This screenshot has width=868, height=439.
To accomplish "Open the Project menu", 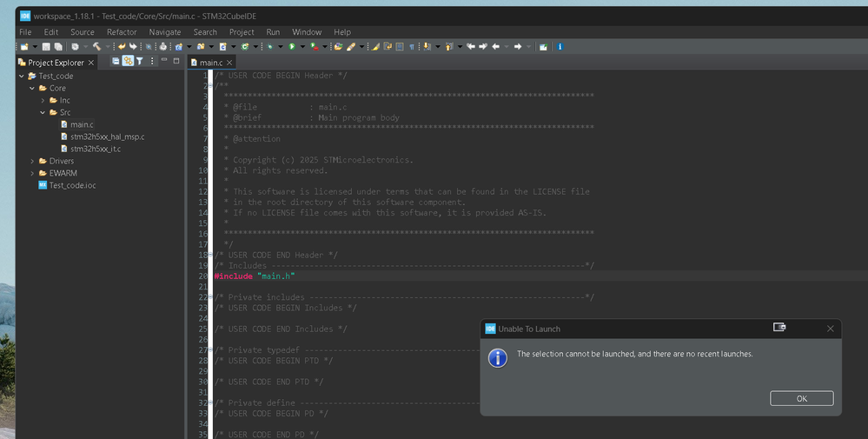I will (242, 32).
